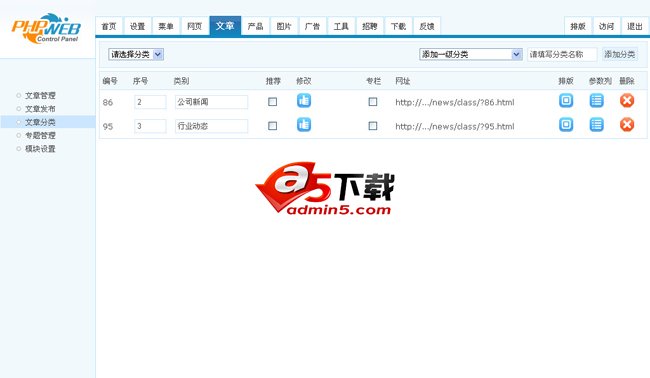650x378 pixels.
Task: Click the 修改 thumbs-up icon for 行业动态
Action: tap(304, 125)
